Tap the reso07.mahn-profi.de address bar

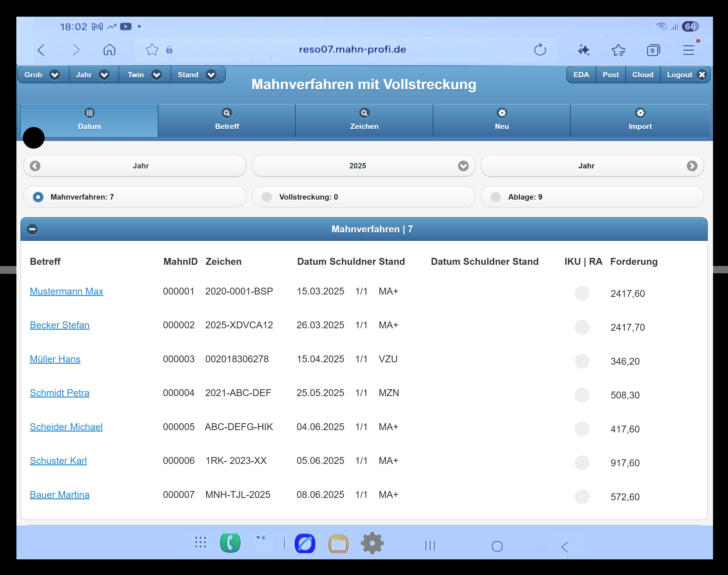352,49
